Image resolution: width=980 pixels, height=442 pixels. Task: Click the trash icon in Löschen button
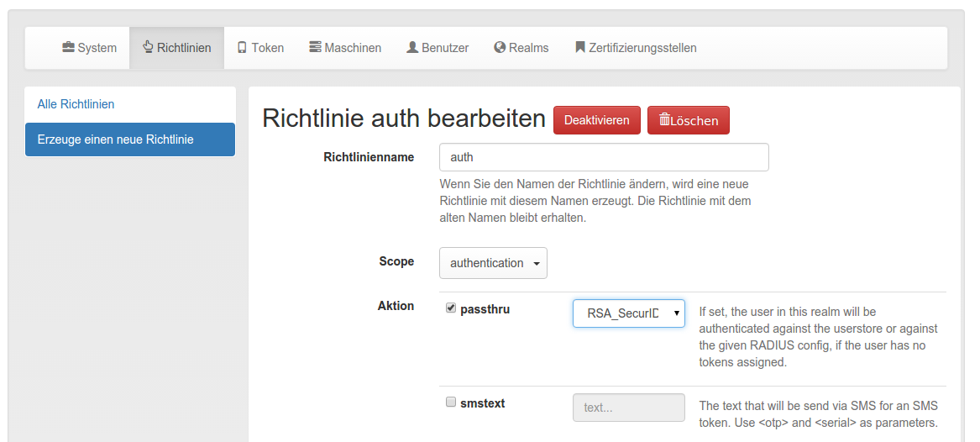point(664,120)
